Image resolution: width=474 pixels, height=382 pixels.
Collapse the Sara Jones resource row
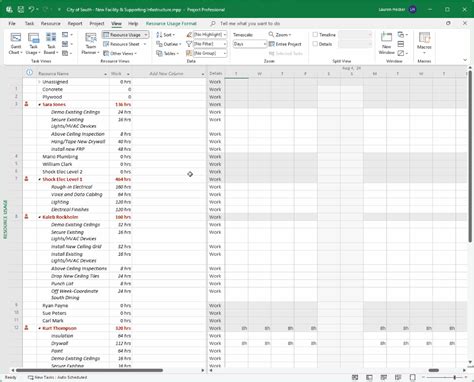[x=39, y=105]
